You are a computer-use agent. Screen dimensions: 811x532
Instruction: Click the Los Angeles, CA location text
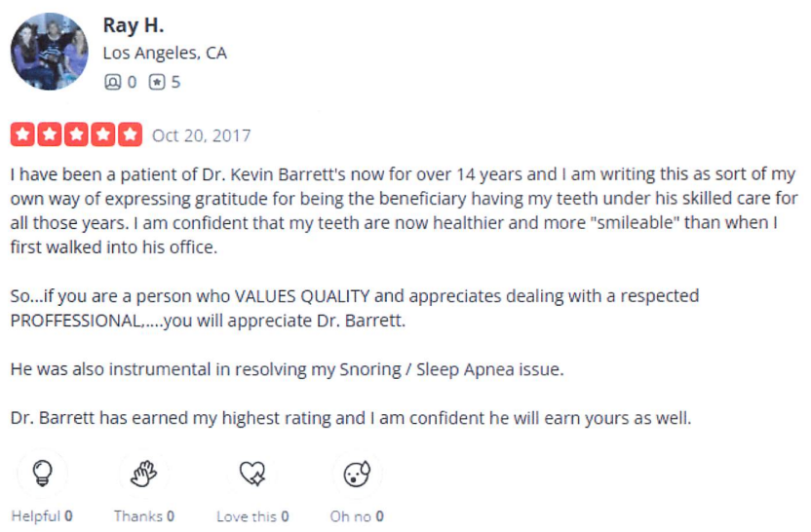click(165, 54)
